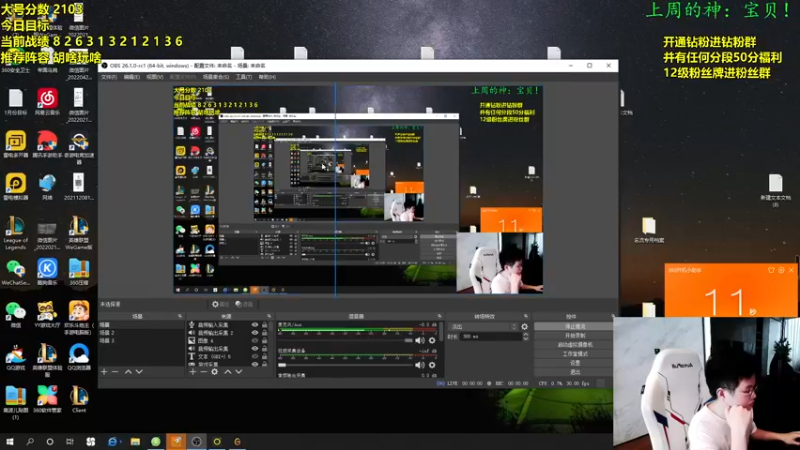Viewport: 800px width, 450px height.
Task: Enable 工作室模式 studio mode
Action: coord(574,354)
